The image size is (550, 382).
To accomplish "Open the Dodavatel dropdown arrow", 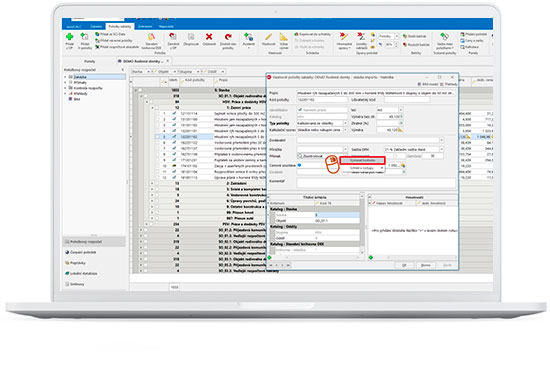I will pos(441,140).
